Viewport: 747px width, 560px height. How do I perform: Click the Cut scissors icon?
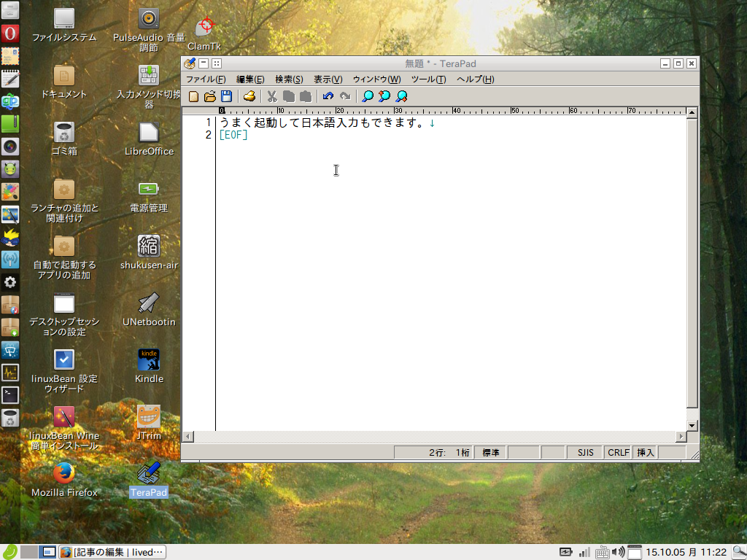272,96
